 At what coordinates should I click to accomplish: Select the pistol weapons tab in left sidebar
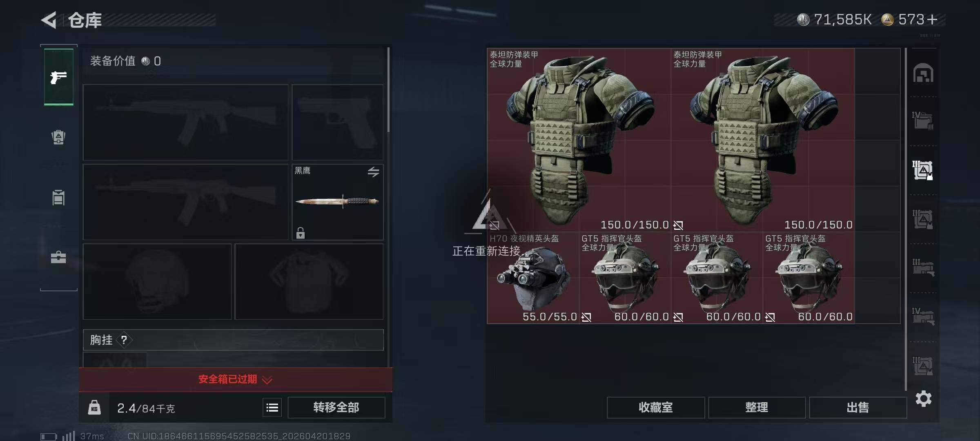coord(58,77)
